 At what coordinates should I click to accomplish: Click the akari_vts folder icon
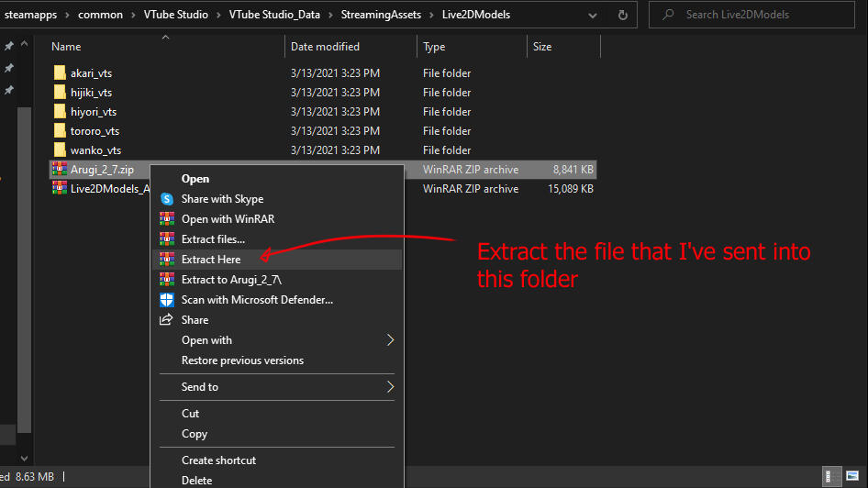60,73
